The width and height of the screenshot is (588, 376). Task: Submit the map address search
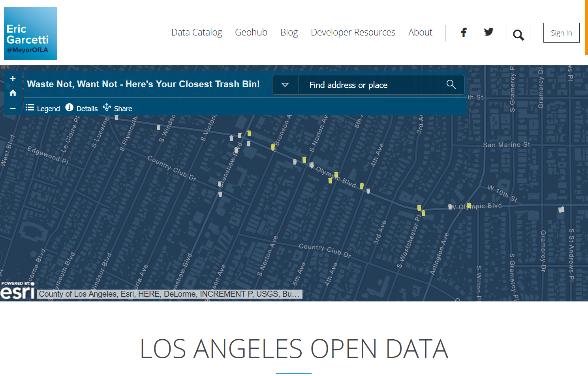pyautogui.click(x=451, y=84)
